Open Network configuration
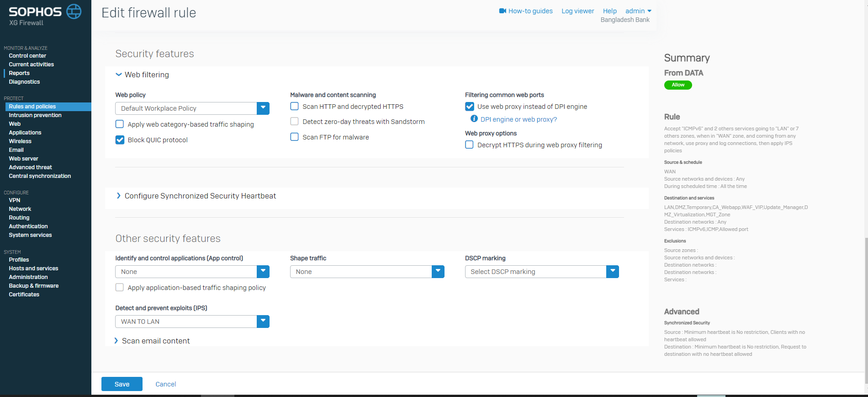 (20, 209)
